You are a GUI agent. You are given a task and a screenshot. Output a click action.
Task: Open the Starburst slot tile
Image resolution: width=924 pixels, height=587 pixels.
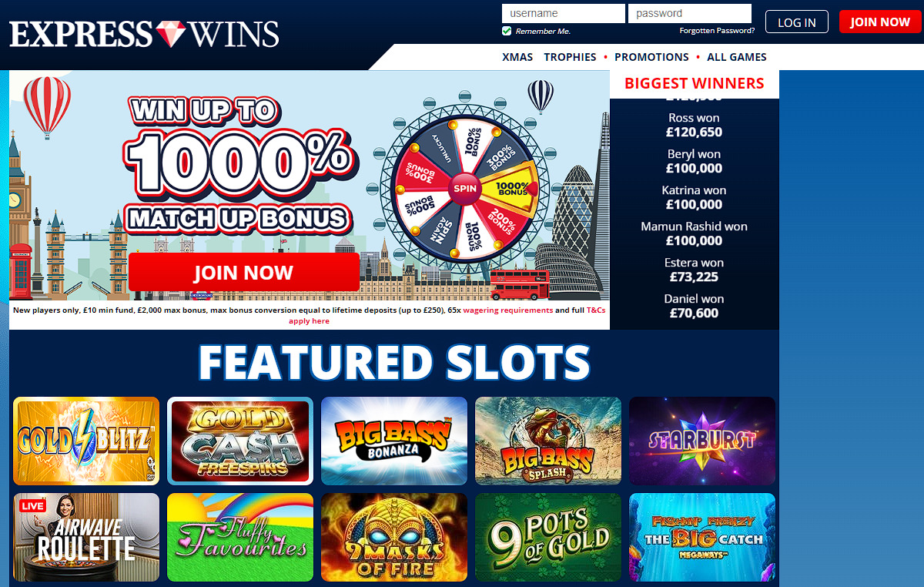click(x=702, y=441)
